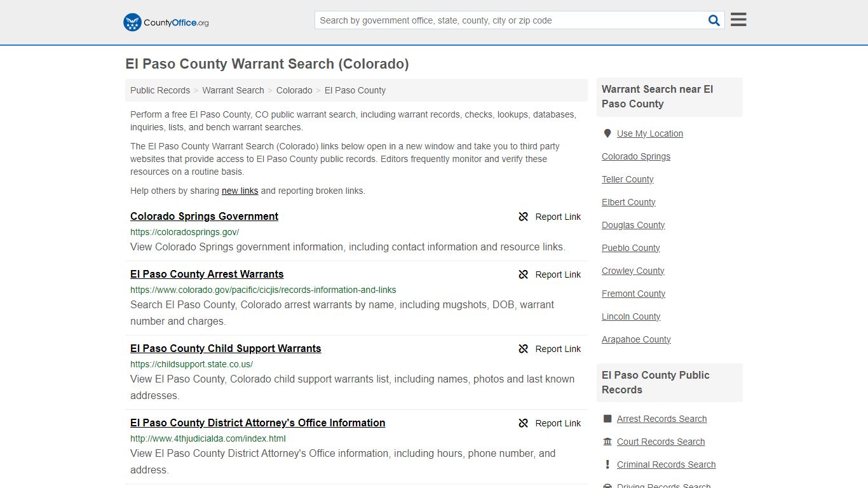Report link for El Paso County Arrest Warrants

(x=550, y=274)
